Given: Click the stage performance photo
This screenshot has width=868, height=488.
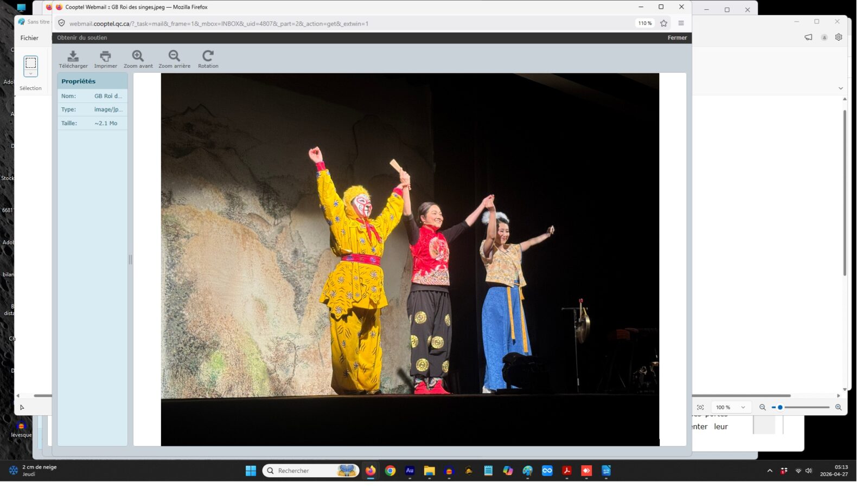Looking at the screenshot, I should [x=410, y=260].
